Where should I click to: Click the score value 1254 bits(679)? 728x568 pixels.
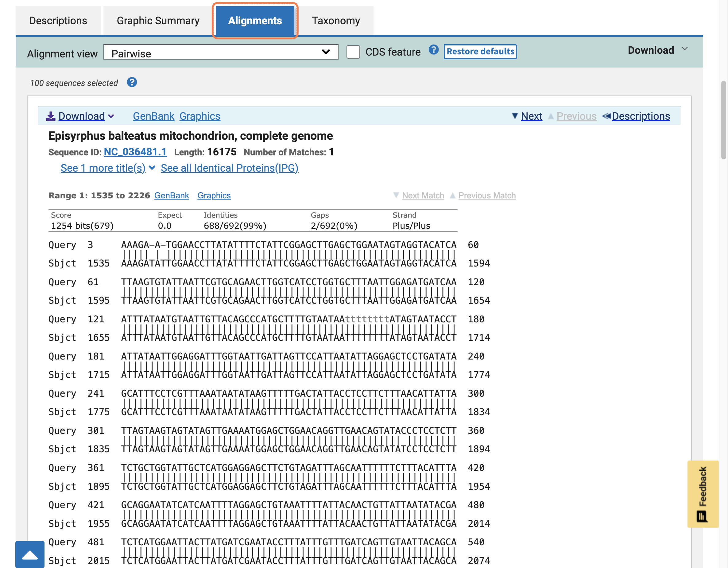[x=82, y=226]
